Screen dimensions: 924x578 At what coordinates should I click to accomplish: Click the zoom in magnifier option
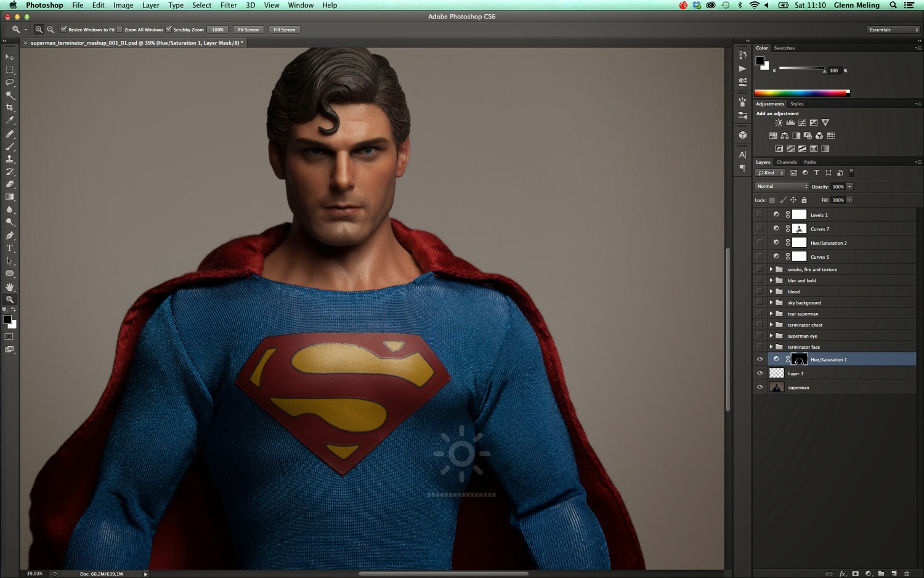[39, 30]
